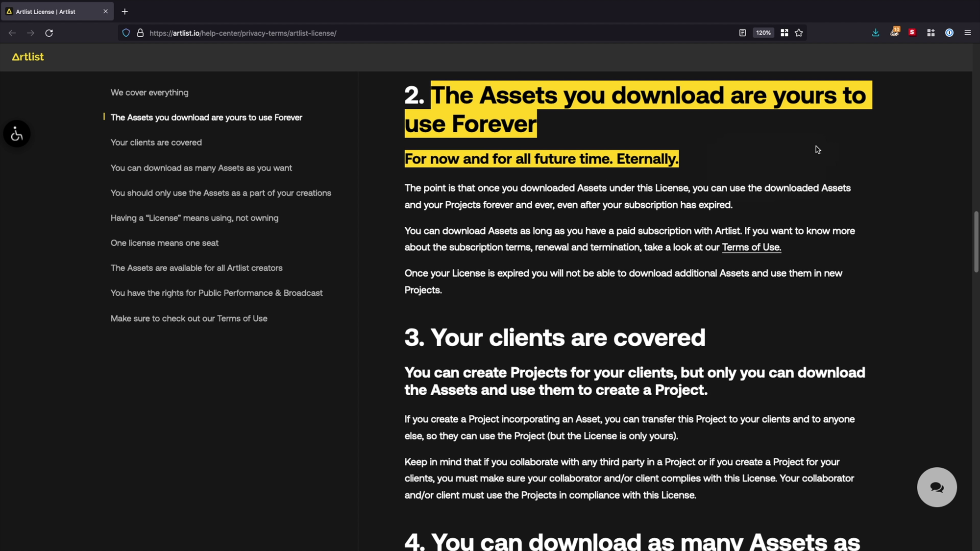This screenshot has width=980, height=551.
Task: Go to 'One license means one seat'
Action: pos(165,243)
